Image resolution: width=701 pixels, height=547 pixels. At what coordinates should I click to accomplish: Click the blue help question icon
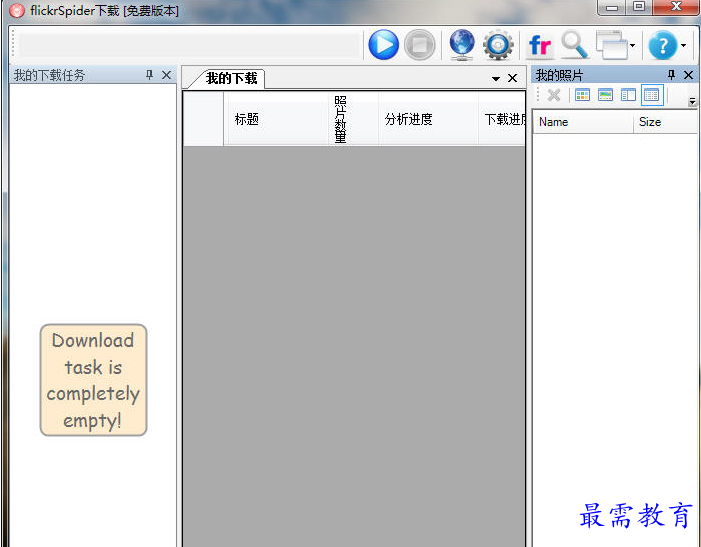pyautogui.click(x=663, y=45)
